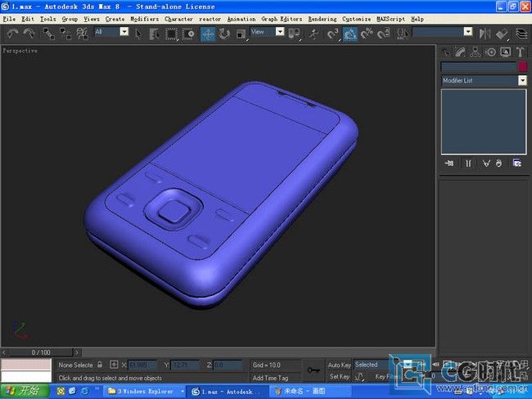532x399 pixels.
Task: Toggle the Selection Lock padlock
Action: [x=100, y=365]
